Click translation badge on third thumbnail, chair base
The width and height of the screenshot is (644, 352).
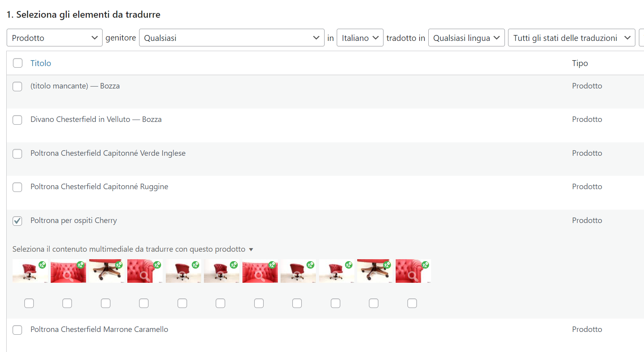[119, 265]
